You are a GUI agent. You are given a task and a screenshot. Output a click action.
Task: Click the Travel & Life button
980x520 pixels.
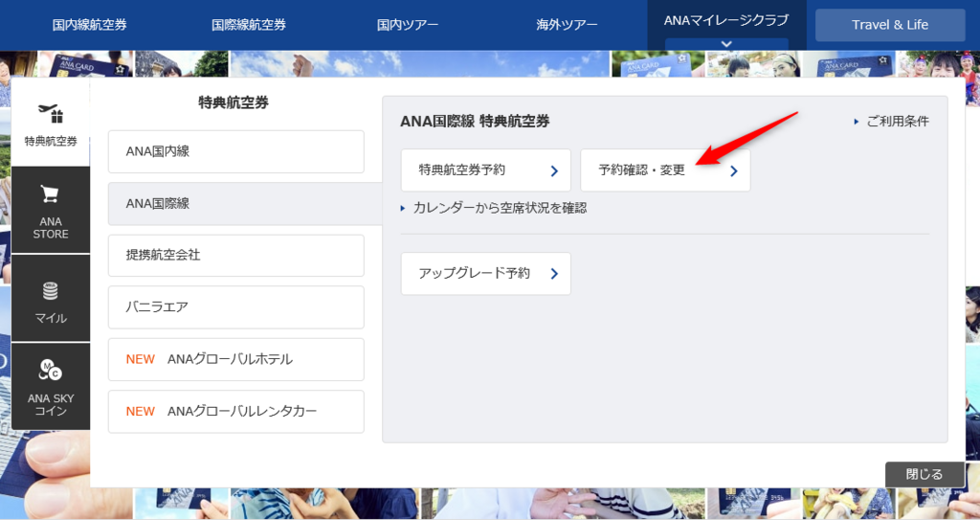click(890, 25)
